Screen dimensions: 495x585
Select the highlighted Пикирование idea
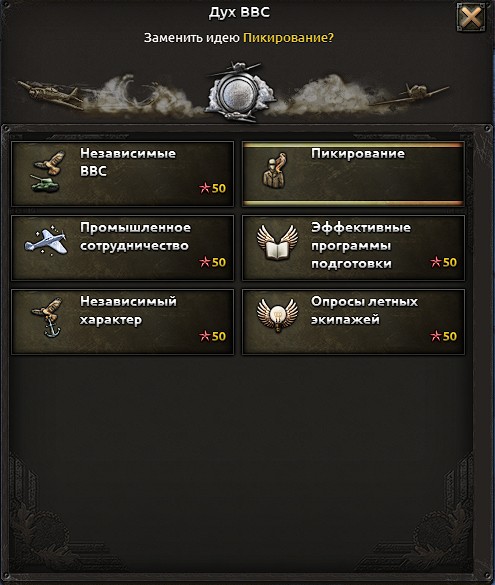tap(353, 174)
